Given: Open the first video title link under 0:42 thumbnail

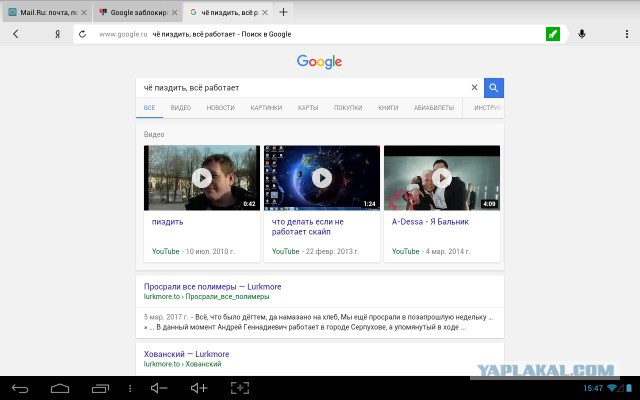Looking at the screenshot, I should click(x=167, y=222).
